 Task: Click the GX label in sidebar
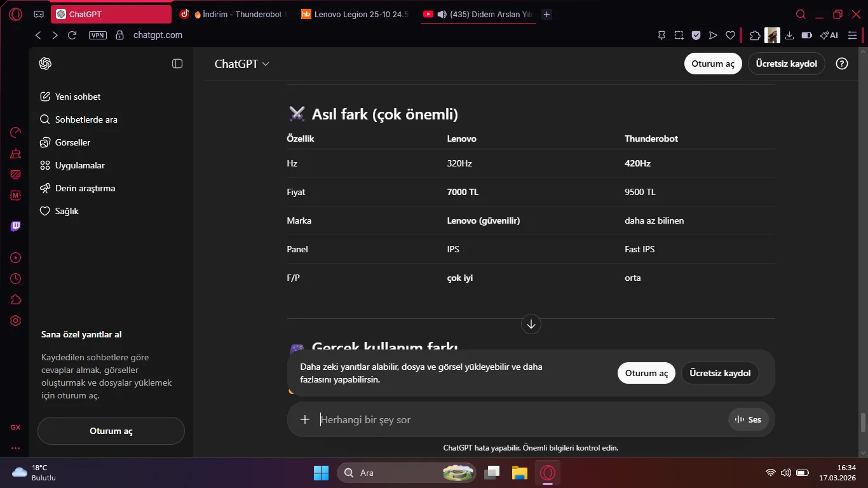coord(16,427)
